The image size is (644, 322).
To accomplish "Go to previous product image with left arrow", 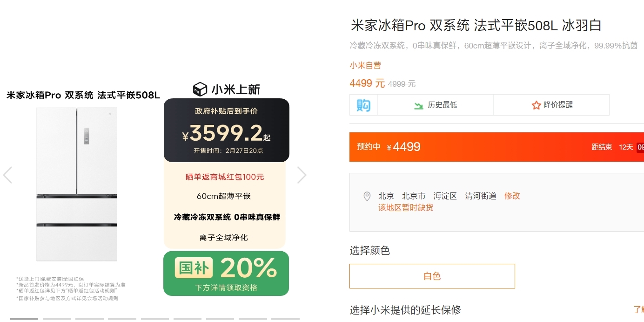I will coord(7,175).
